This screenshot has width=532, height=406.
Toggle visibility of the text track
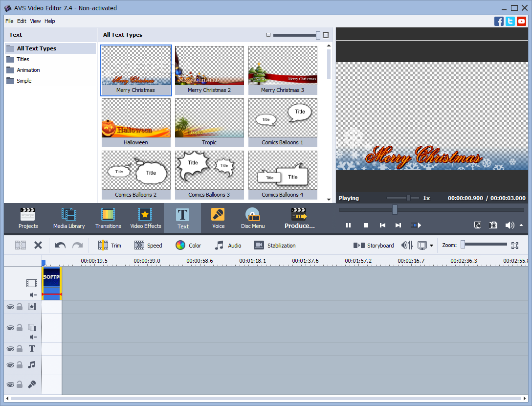click(10, 349)
